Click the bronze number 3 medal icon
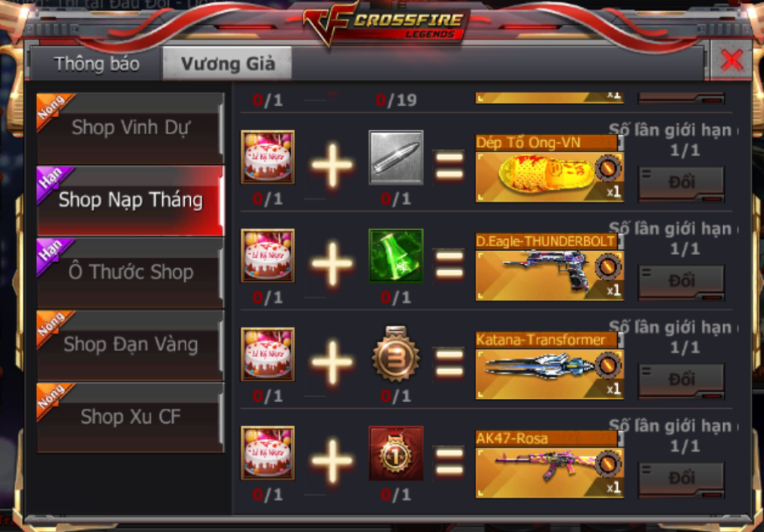The image size is (764, 532). point(396,354)
